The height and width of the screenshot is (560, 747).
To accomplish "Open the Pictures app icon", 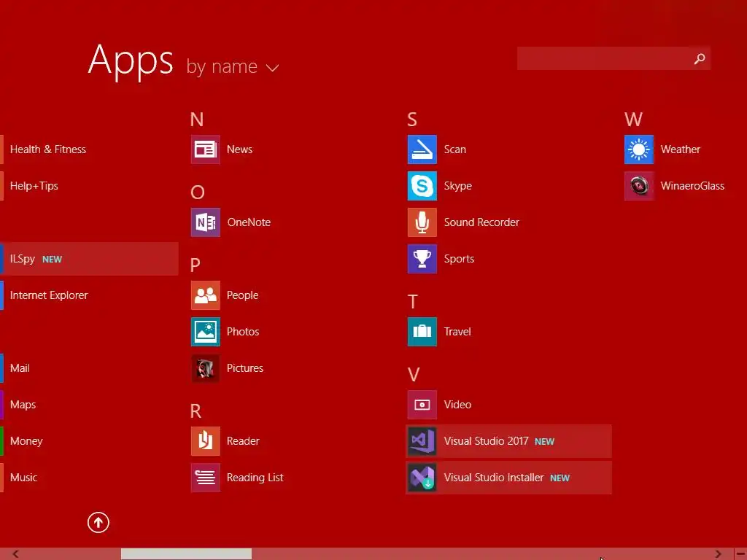I will 205,368.
